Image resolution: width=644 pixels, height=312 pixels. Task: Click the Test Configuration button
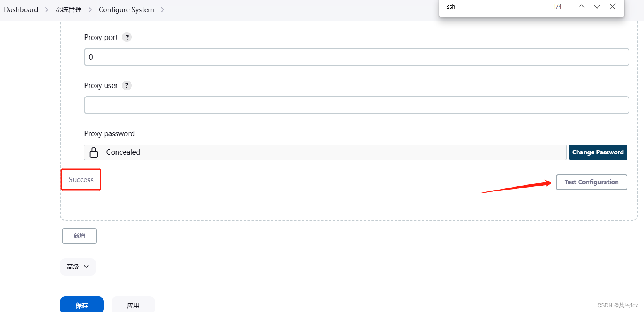click(591, 182)
